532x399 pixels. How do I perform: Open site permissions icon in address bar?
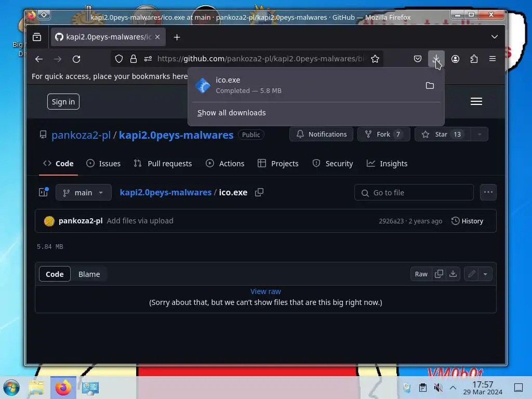point(148,59)
